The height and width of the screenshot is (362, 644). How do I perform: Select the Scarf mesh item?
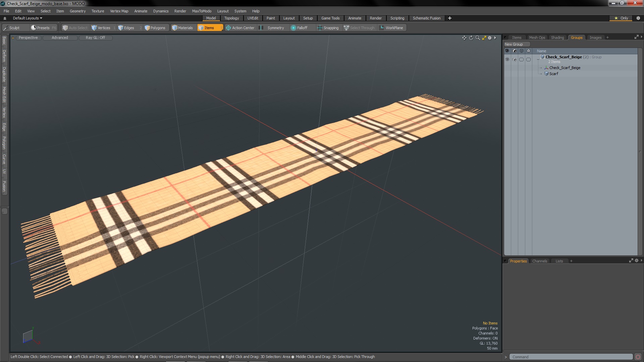[x=554, y=74]
